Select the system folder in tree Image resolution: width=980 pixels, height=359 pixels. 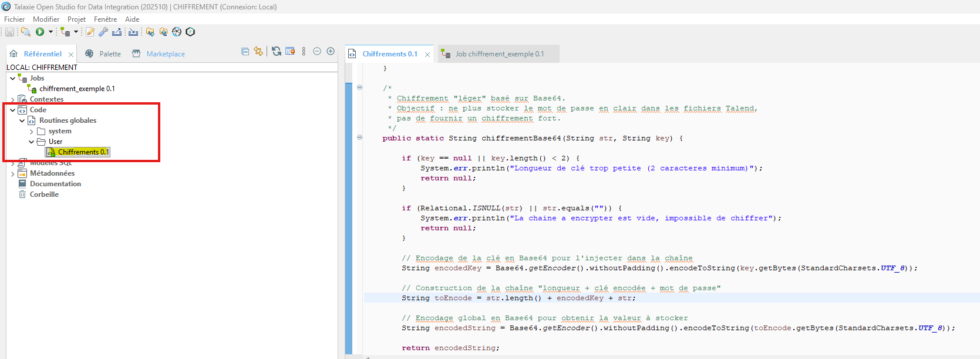pos(60,131)
